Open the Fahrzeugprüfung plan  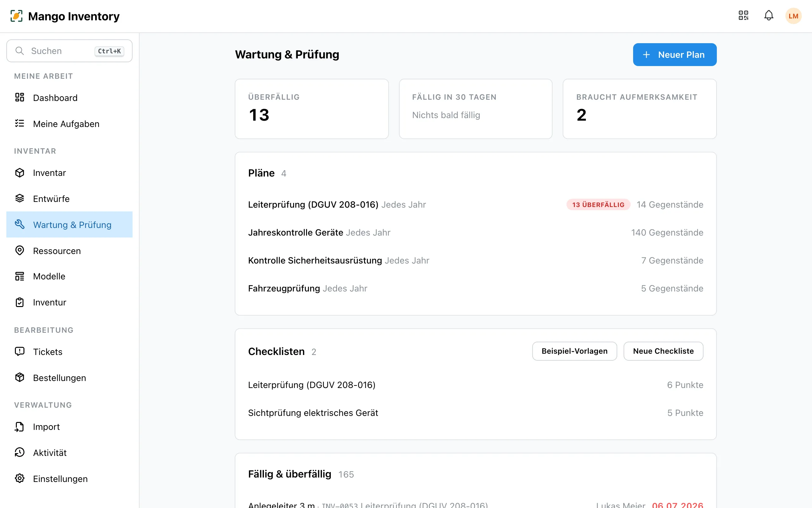pyautogui.click(x=475, y=288)
